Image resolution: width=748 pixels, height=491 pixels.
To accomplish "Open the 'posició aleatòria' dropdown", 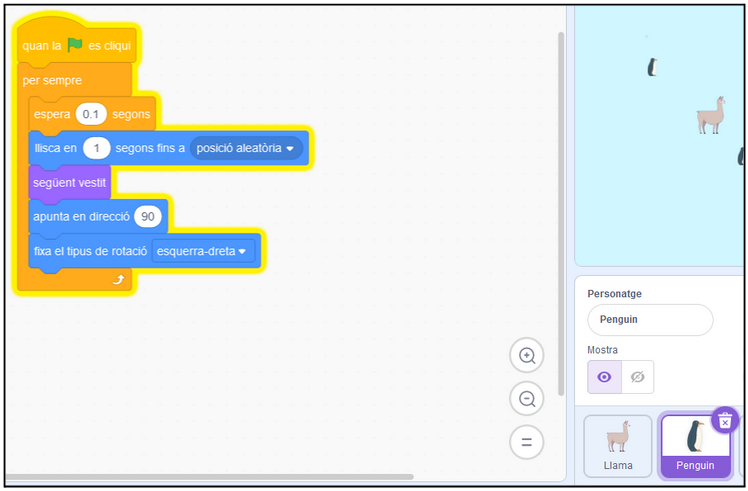I will (247, 148).
